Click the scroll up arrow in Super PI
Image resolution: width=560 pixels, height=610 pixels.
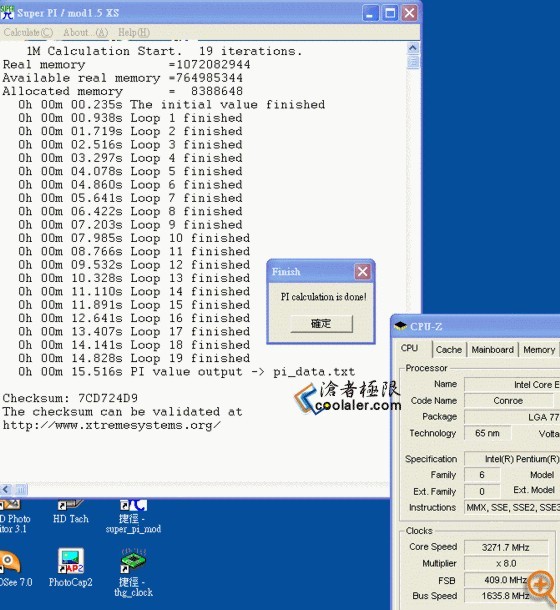[x=413, y=48]
